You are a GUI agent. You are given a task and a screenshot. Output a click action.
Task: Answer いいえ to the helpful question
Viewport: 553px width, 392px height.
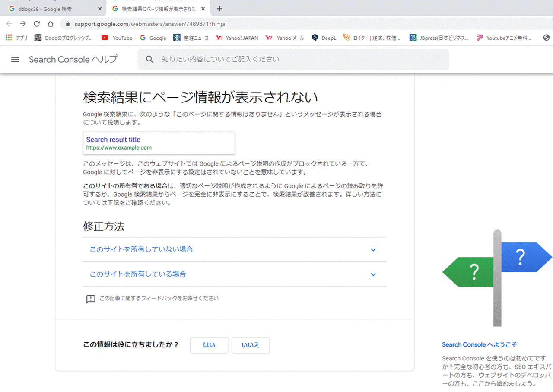251,345
